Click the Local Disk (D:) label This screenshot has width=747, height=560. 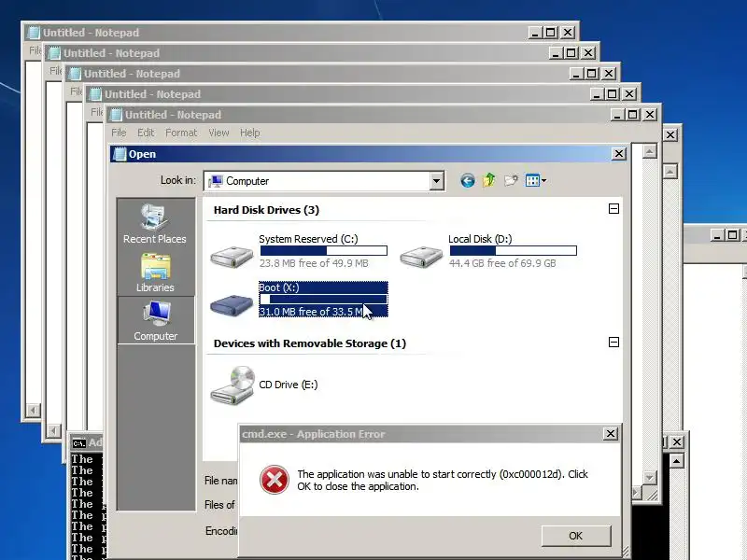pos(480,239)
